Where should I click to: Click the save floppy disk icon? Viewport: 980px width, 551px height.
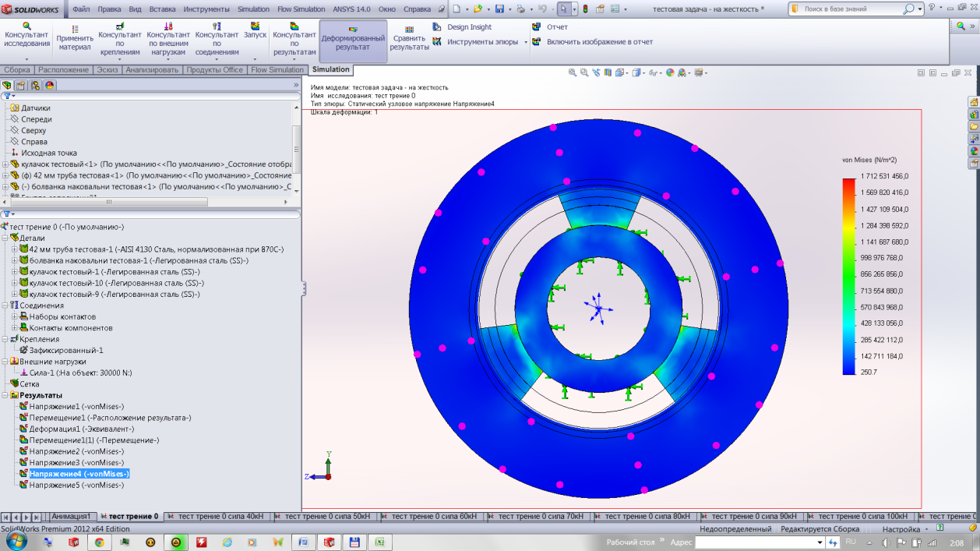tap(499, 9)
